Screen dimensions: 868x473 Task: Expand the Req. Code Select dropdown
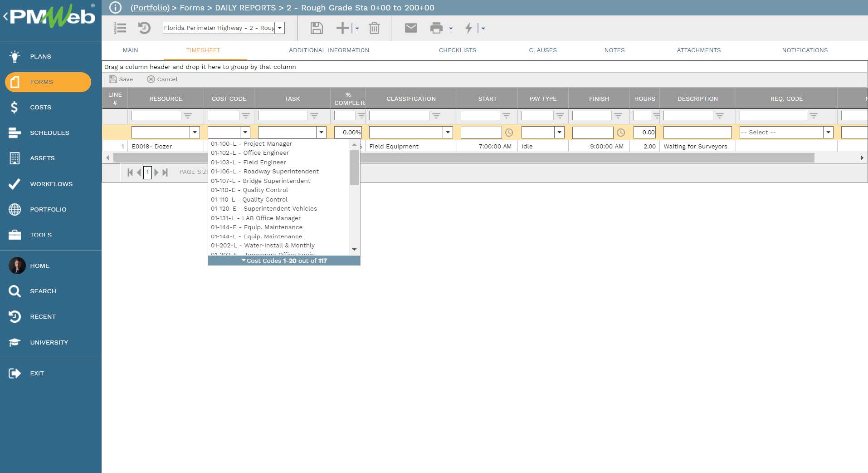click(x=829, y=132)
